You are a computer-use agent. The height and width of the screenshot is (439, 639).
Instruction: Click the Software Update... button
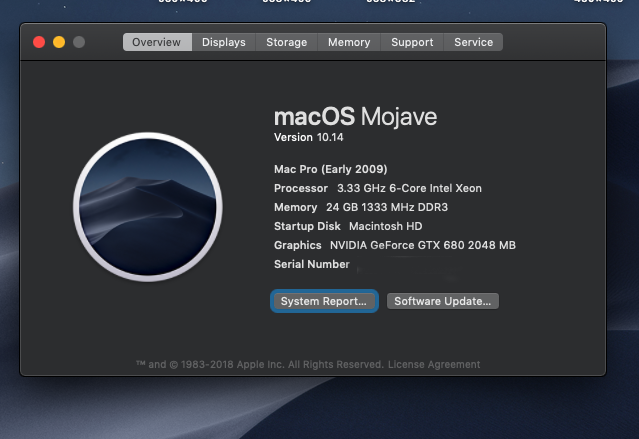click(x=443, y=301)
